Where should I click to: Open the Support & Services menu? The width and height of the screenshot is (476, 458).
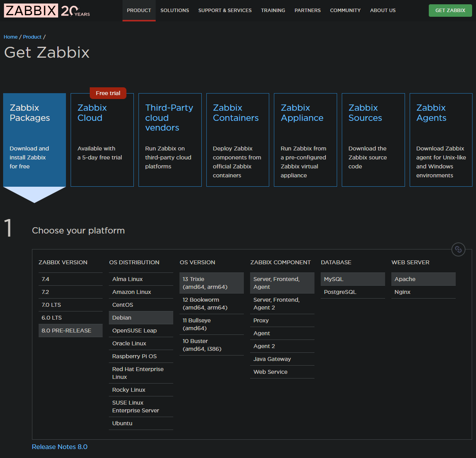coord(225,11)
